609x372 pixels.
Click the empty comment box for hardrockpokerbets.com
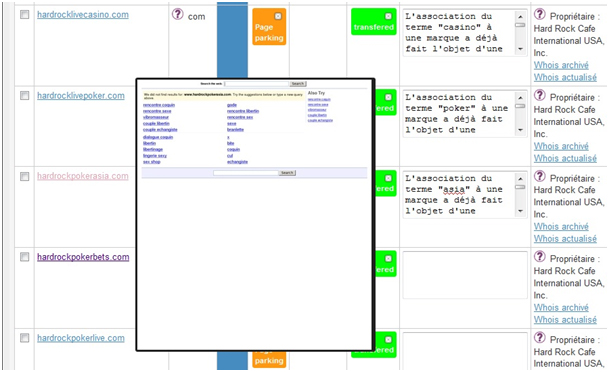(x=465, y=275)
